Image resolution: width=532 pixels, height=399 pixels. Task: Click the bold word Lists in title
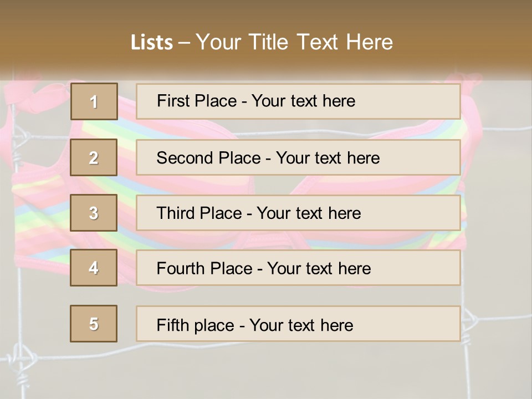pos(152,42)
